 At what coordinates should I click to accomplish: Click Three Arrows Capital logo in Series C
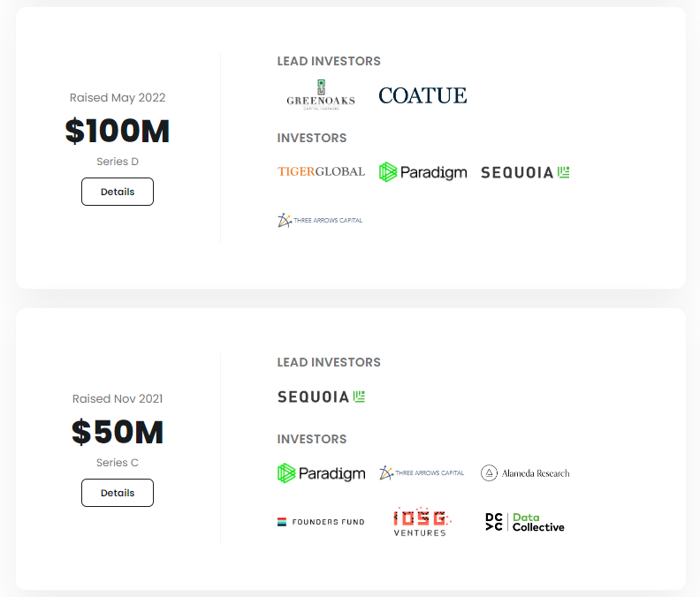pyautogui.click(x=422, y=473)
